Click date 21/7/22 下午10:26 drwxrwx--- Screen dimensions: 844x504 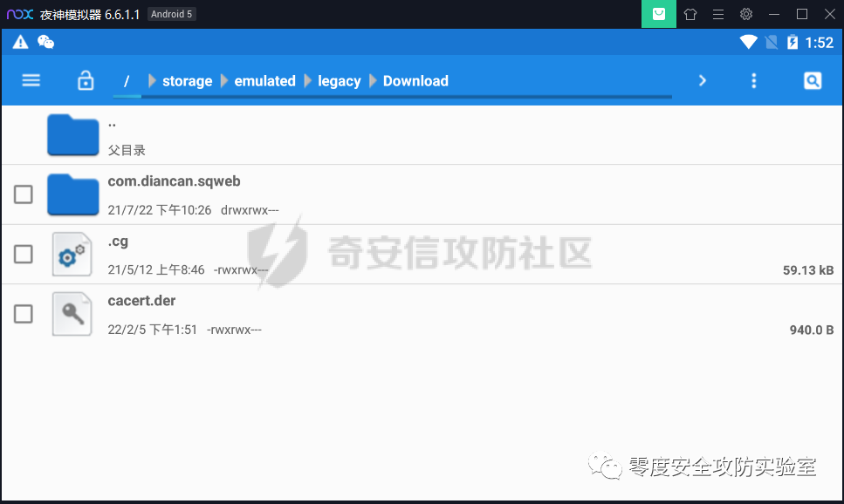pos(193,210)
